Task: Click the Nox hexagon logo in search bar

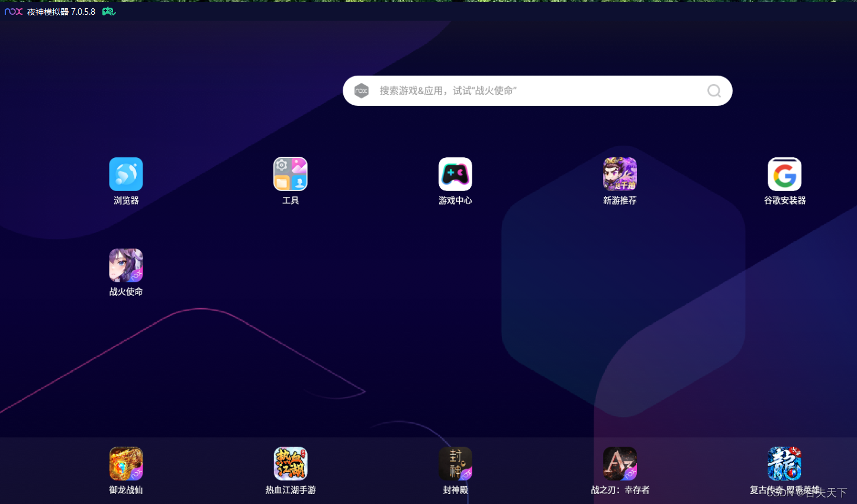Action: [x=362, y=91]
